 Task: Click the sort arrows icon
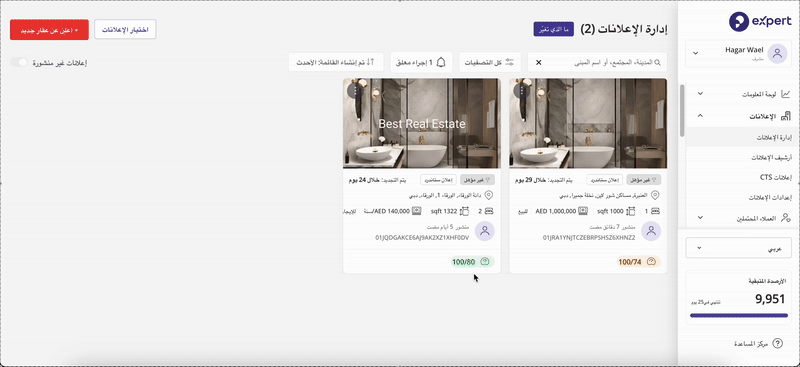click(371, 62)
